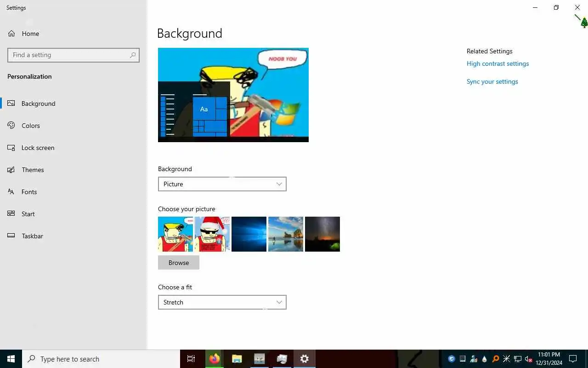The image size is (588, 368).
Task: Restore down the Settings window
Action: coord(556,7)
